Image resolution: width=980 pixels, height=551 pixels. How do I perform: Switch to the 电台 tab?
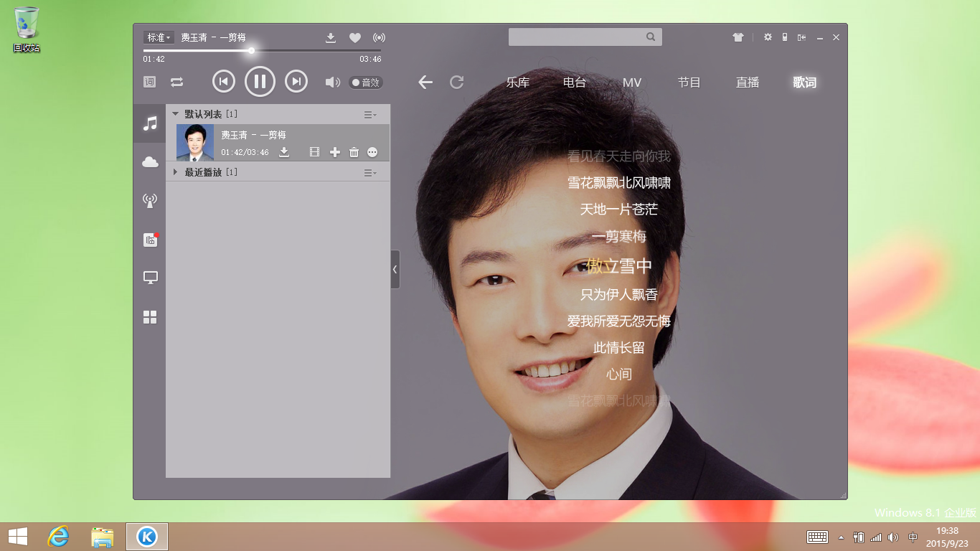click(575, 83)
